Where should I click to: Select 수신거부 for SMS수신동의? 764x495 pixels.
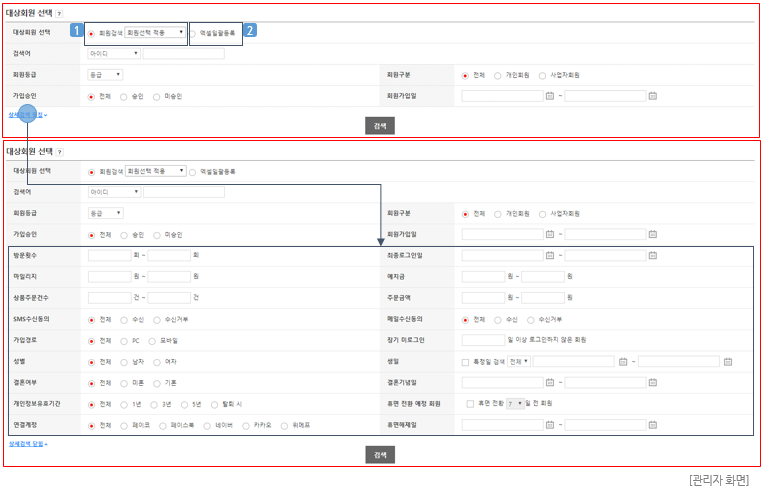[155, 319]
